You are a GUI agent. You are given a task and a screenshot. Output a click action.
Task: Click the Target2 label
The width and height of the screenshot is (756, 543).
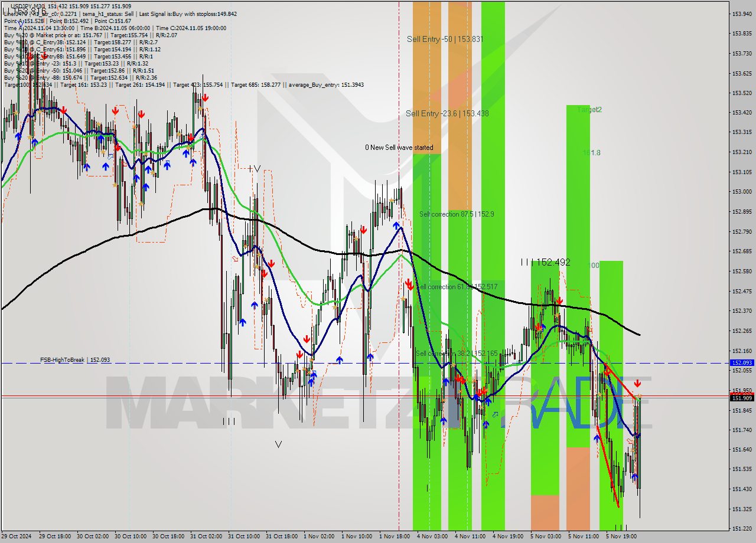(589, 110)
